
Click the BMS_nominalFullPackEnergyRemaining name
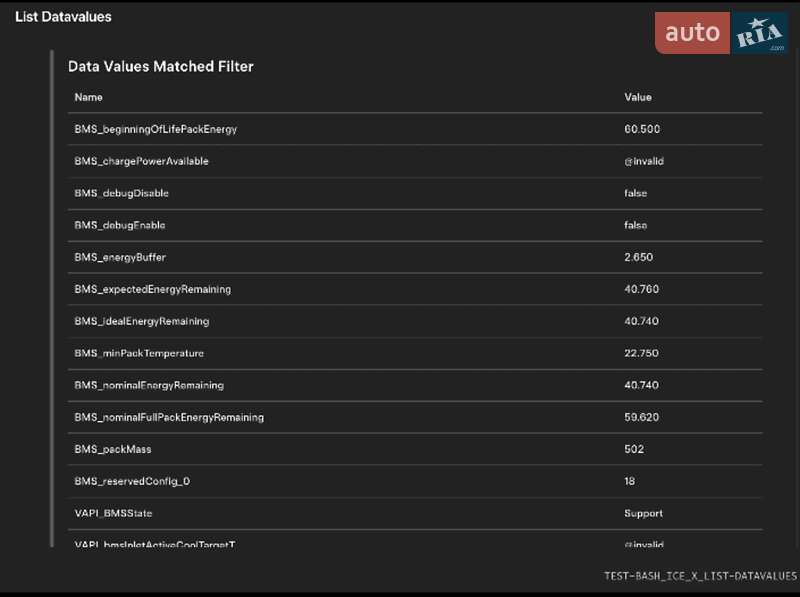point(169,417)
